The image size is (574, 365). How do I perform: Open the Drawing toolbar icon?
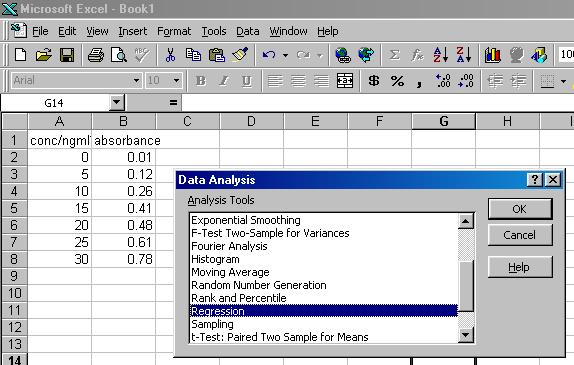(539, 55)
